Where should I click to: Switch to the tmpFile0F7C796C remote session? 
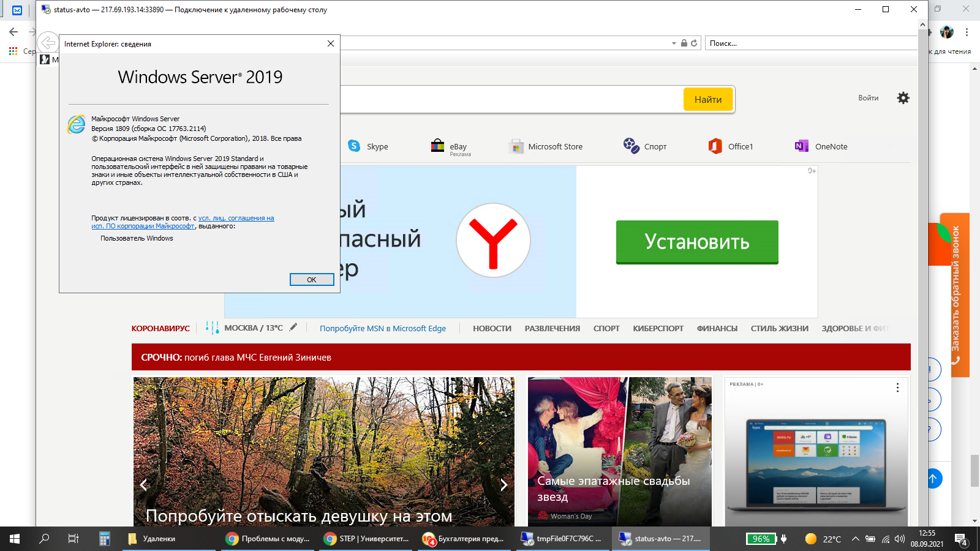[563, 539]
